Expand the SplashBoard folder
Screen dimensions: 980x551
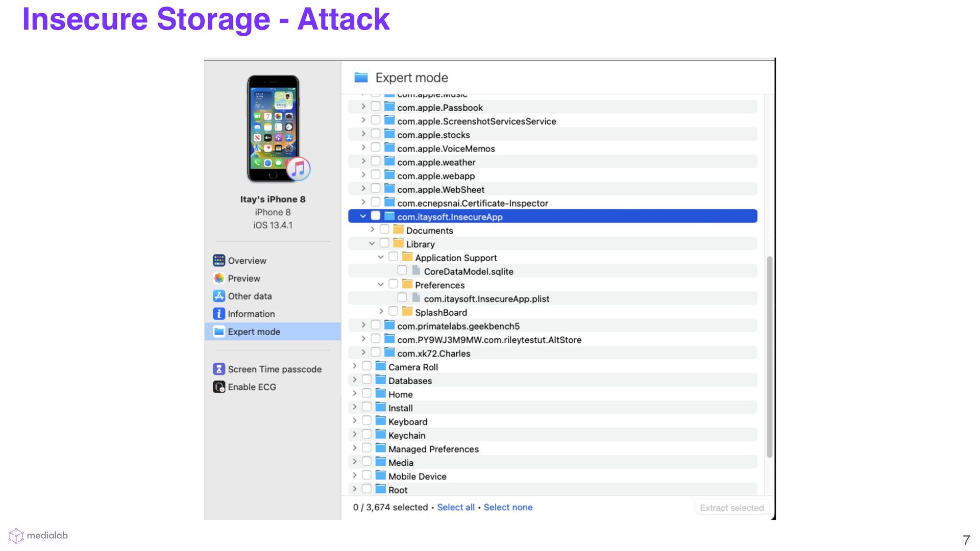point(381,312)
